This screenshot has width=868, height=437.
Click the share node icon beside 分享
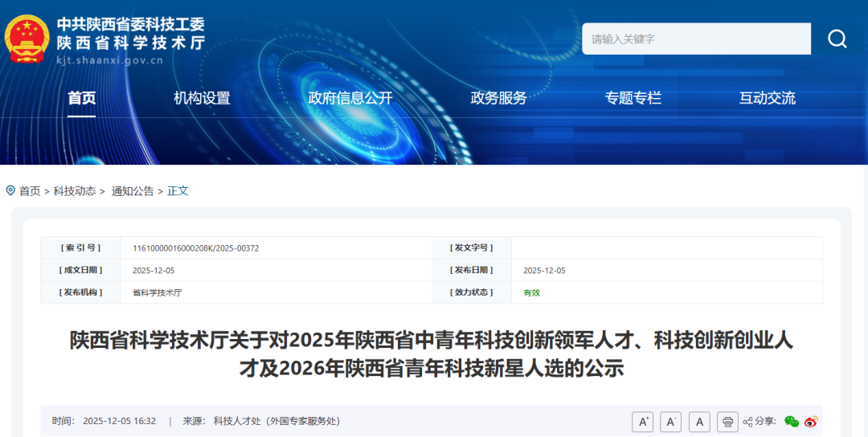[x=747, y=422]
